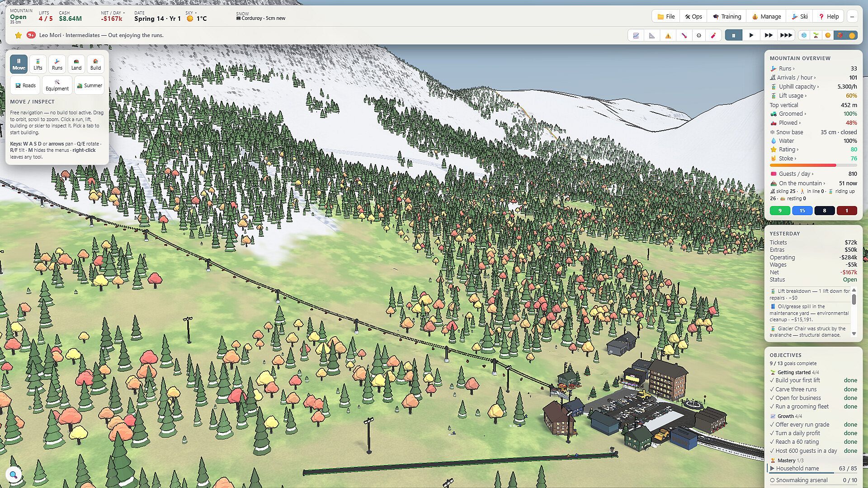The width and height of the screenshot is (868, 488).
Task: Click the dark red runs badge 1
Action: pos(847,211)
